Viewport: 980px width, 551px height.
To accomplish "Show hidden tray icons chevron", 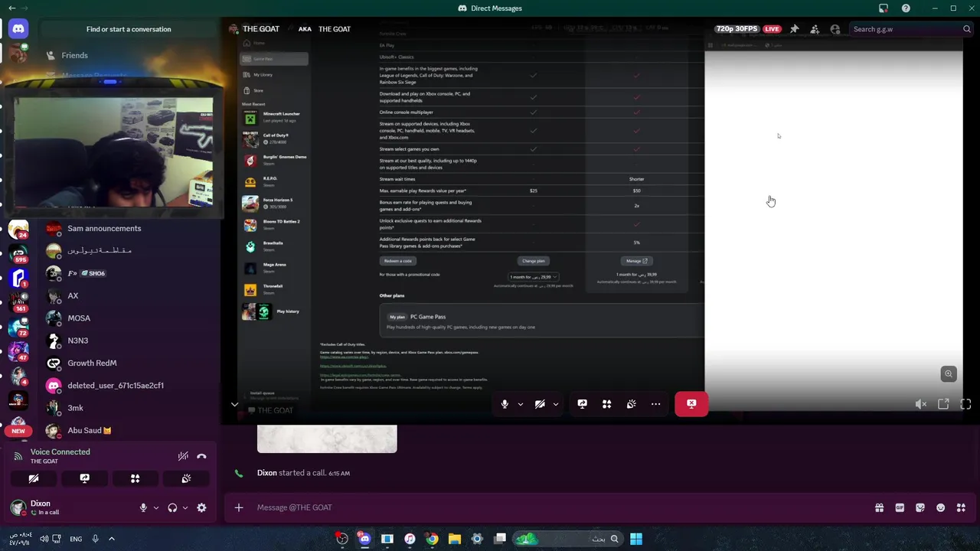I will pyautogui.click(x=111, y=539).
